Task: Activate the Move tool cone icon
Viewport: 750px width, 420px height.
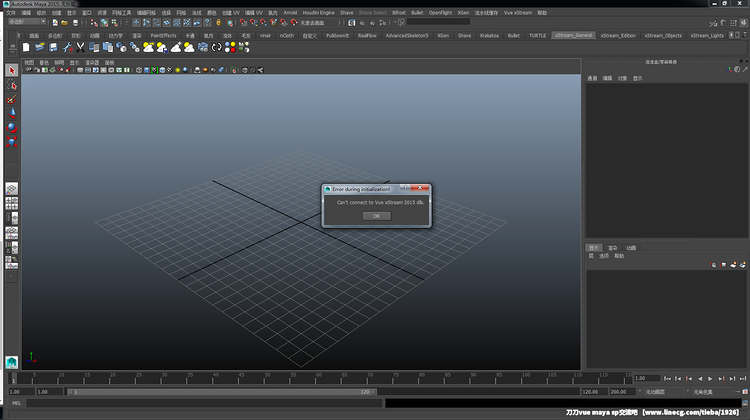Action: [11, 113]
